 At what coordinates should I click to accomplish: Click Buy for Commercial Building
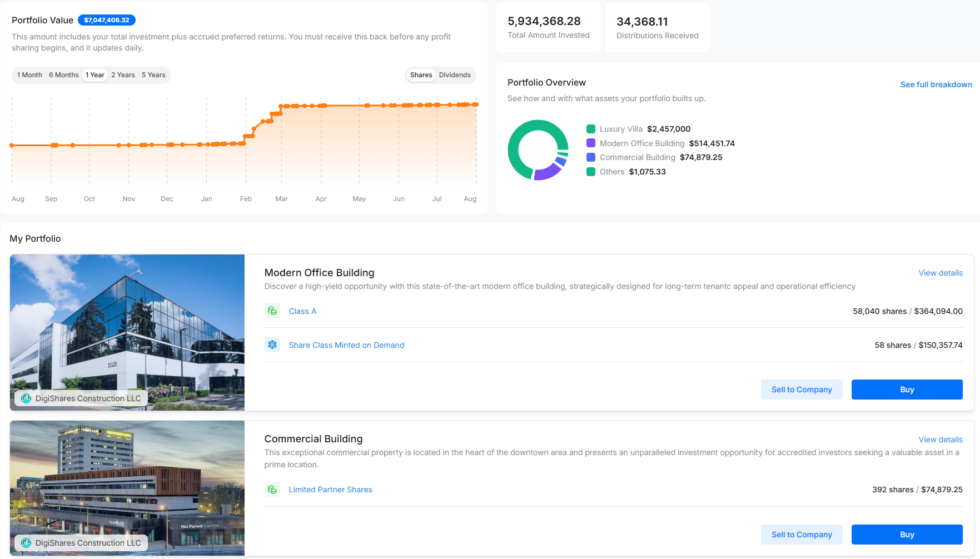point(907,535)
